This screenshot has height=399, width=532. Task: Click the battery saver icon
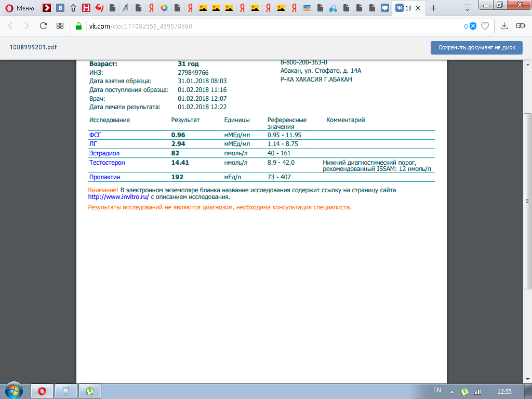pyautogui.click(x=520, y=26)
